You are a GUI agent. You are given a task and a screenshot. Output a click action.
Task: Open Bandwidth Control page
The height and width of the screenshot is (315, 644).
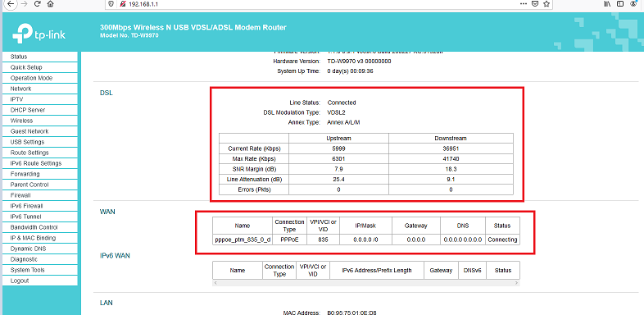click(40, 227)
